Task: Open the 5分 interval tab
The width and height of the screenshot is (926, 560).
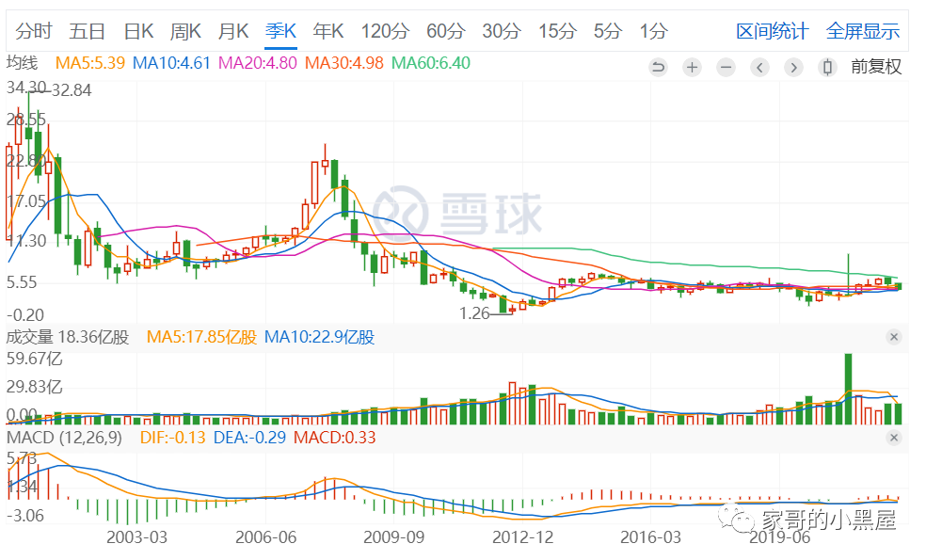Action: pyautogui.click(x=608, y=31)
